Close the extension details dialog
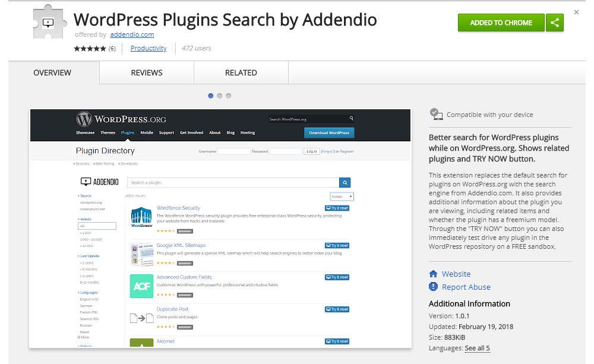Image resolution: width=594 pixels, height=364 pixels. [x=576, y=12]
